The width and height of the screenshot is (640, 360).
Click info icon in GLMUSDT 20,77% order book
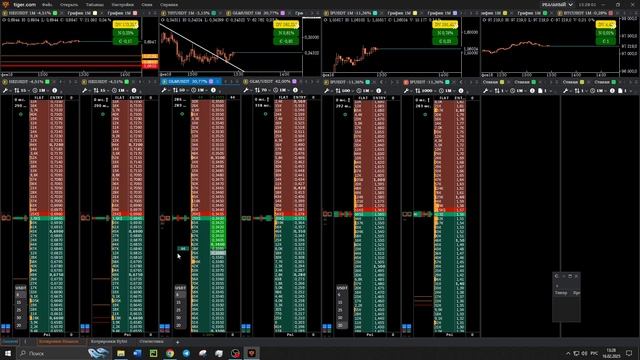(x=213, y=90)
